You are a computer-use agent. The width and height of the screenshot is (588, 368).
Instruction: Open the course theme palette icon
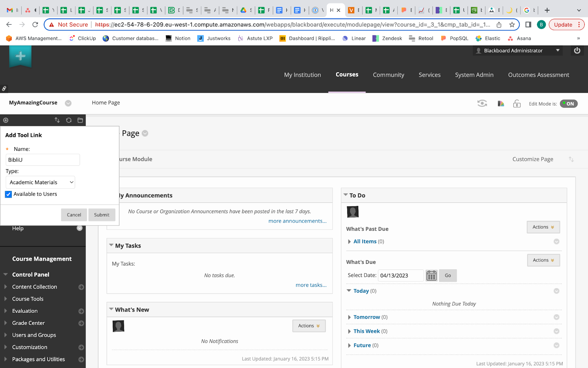tap(501, 104)
